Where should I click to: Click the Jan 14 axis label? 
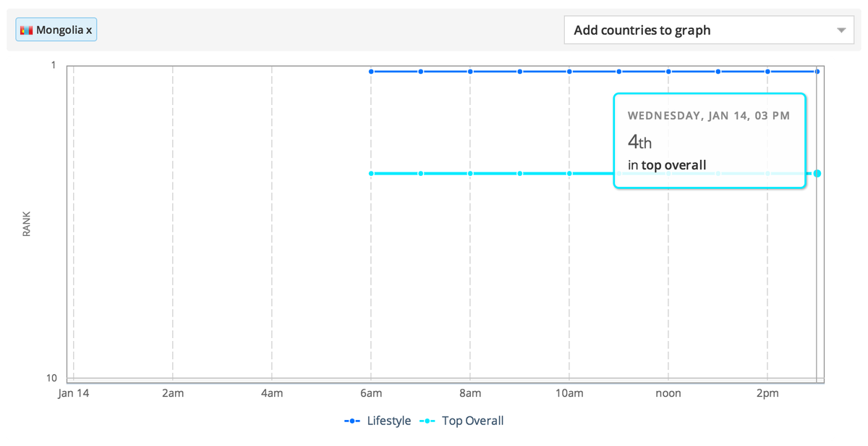pyautogui.click(x=74, y=394)
